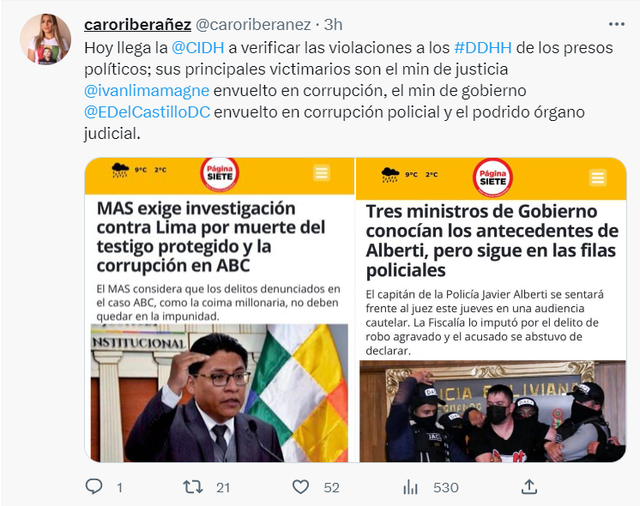The width and height of the screenshot is (640, 506).
Task: Open the caroriberañez profile avatar
Action: click(x=45, y=39)
